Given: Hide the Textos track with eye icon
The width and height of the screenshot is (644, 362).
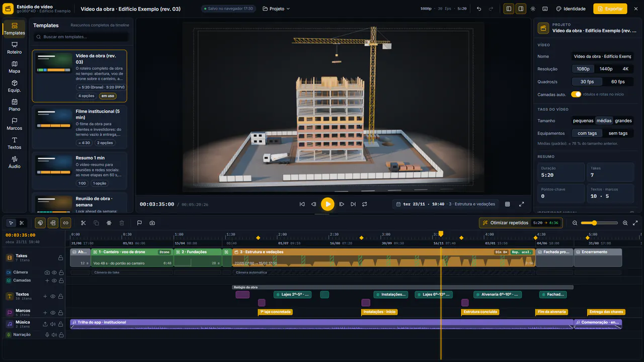Looking at the screenshot, I should (x=53, y=296).
